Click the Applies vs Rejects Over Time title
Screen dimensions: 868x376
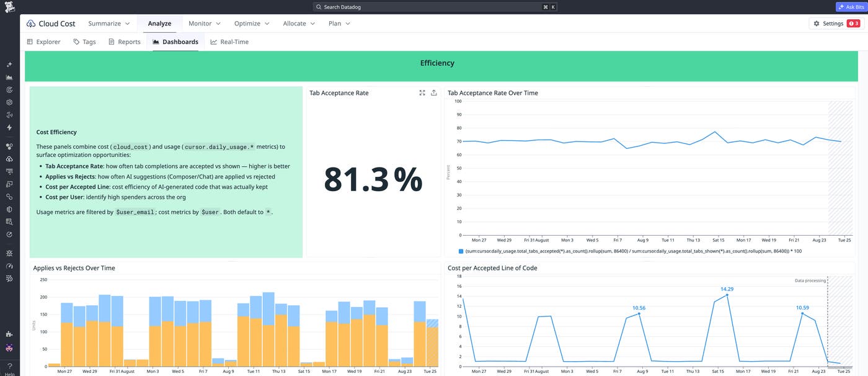[x=74, y=268]
